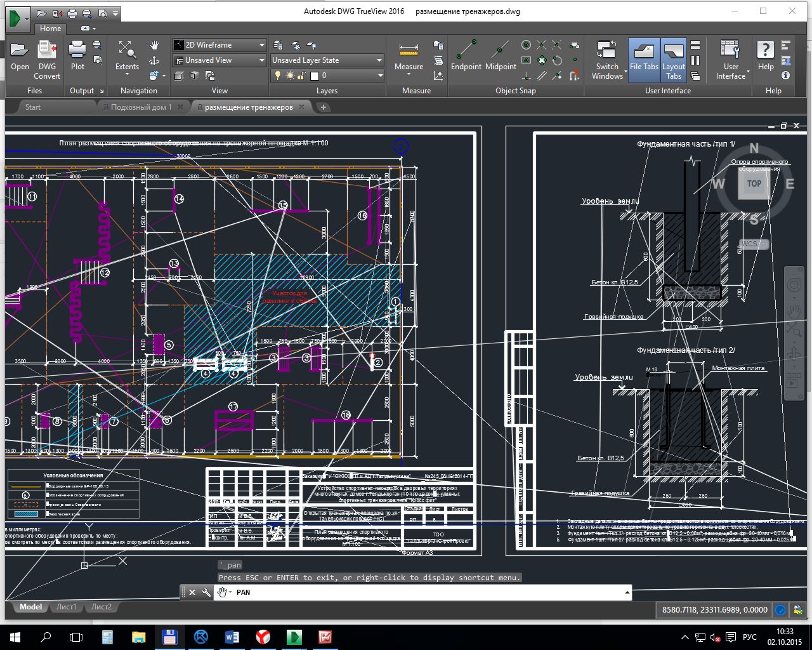This screenshot has width=812, height=650.
Task: Open the Unsaved View dropdown
Action: (219, 60)
